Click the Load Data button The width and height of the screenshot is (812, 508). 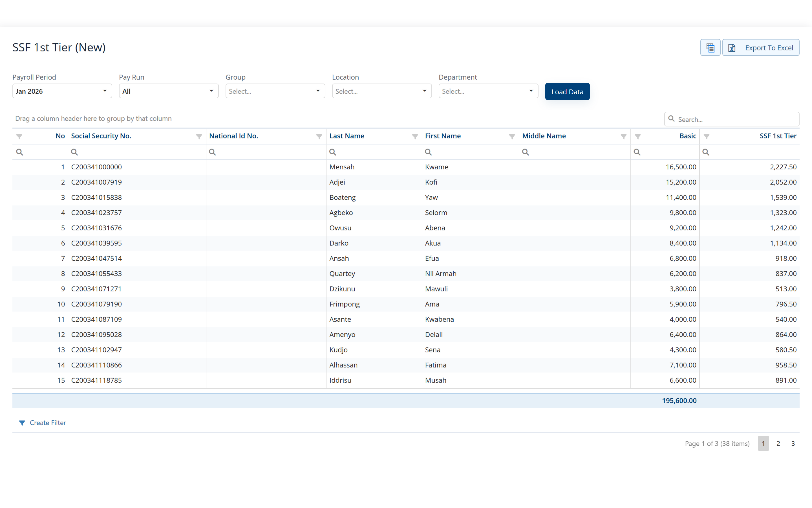[567, 91]
